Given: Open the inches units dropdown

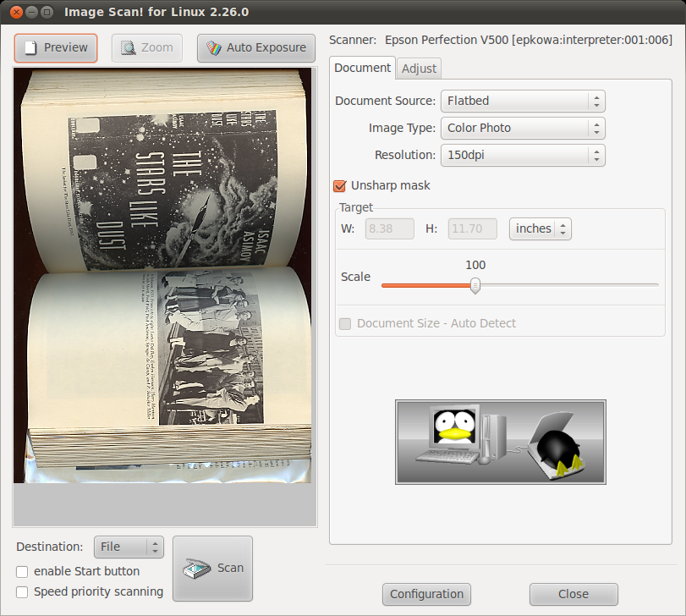Looking at the screenshot, I should [541, 228].
